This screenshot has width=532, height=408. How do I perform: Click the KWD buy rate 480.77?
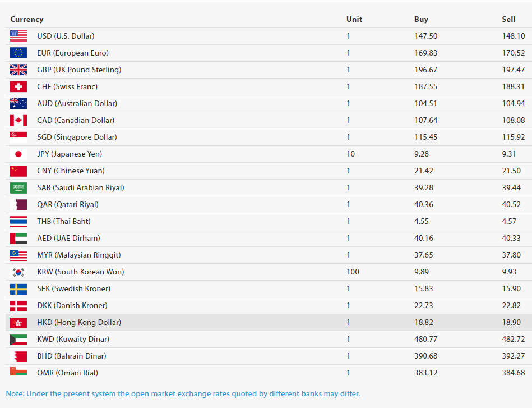pos(425,339)
